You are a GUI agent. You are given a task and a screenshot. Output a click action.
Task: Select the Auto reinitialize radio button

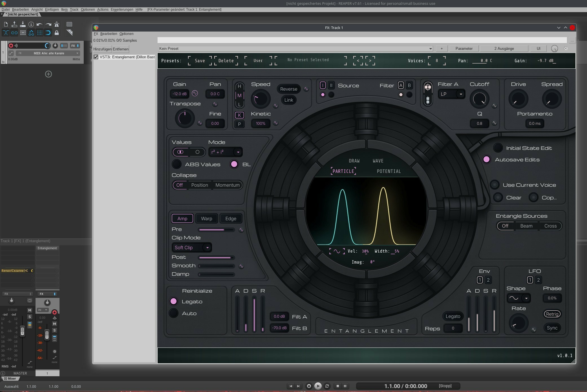174,313
